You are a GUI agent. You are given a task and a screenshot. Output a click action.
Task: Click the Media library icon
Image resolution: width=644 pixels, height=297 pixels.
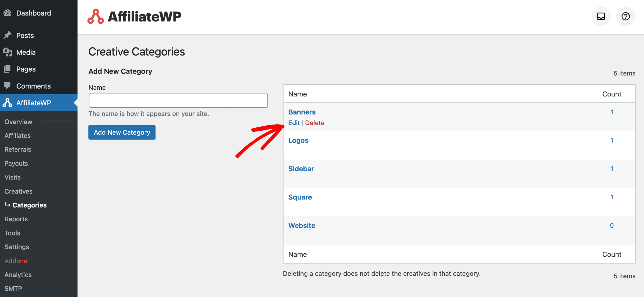(x=8, y=52)
